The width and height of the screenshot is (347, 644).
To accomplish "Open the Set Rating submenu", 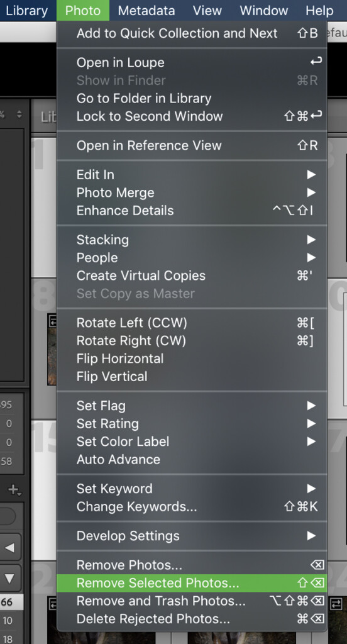I will [x=192, y=423].
